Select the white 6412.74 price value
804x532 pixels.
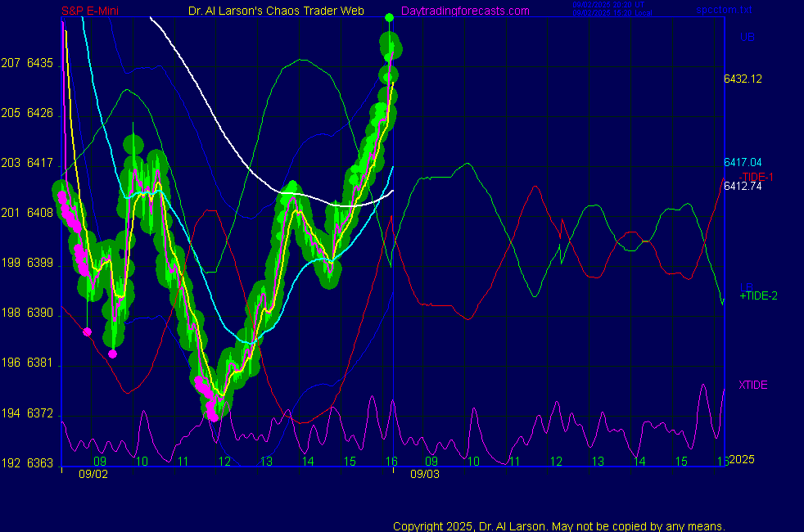coord(743,186)
